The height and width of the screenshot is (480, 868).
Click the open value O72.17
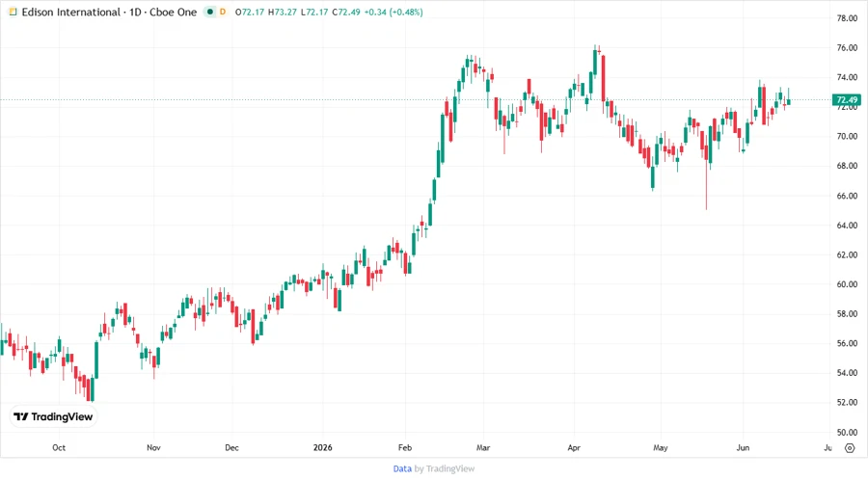[250, 13]
